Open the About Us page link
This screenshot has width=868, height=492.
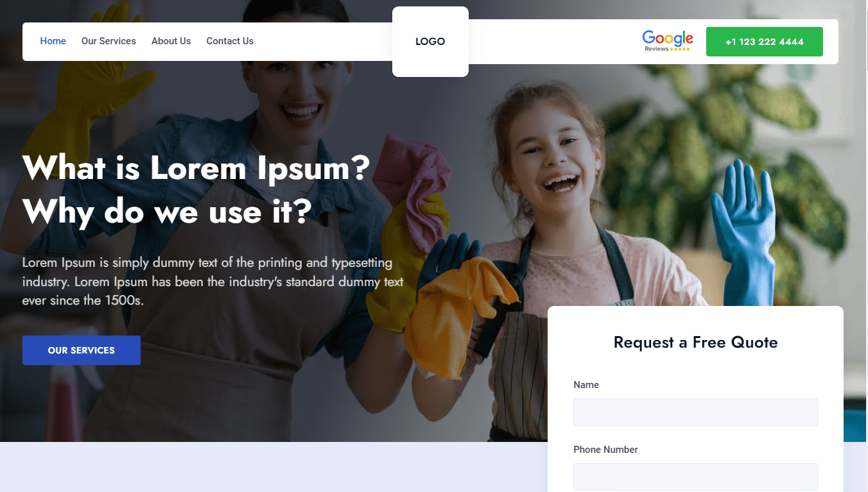coord(171,41)
